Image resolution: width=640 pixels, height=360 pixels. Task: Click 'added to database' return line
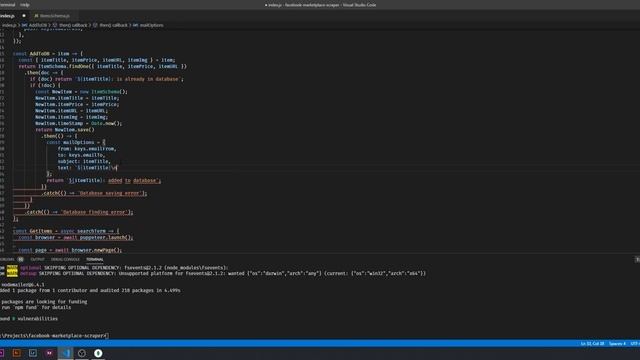(x=104, y=180)
